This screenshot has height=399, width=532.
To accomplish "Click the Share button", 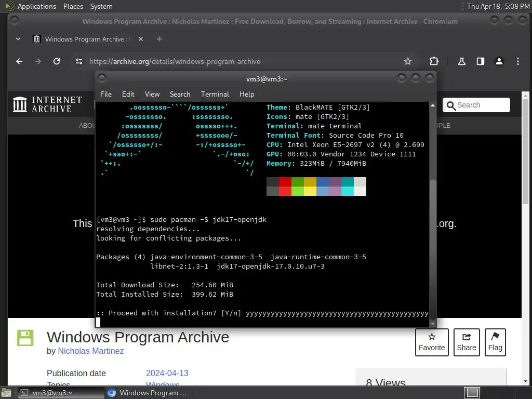I will pos(467,342).
